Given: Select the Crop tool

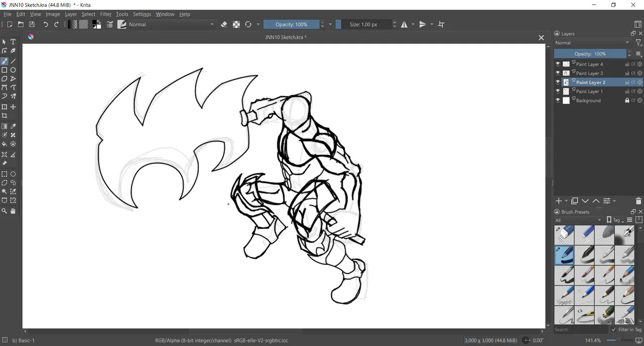Looking at the screenshot, I should tap(5, 116).
